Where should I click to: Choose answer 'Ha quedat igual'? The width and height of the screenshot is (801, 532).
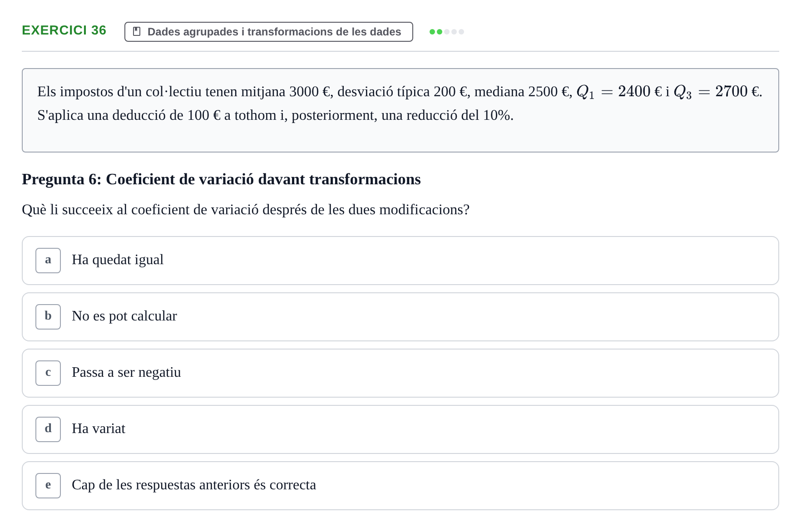(400, 261)
